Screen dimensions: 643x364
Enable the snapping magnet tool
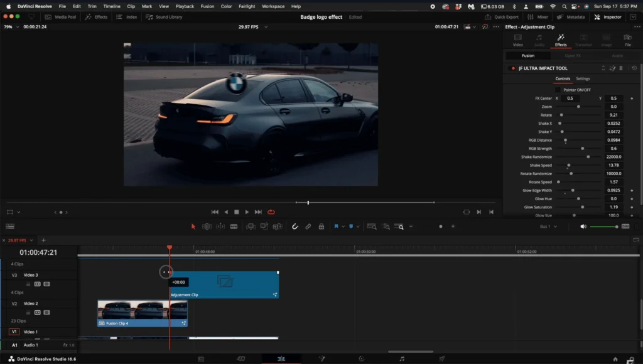click(x=295, y=226)
